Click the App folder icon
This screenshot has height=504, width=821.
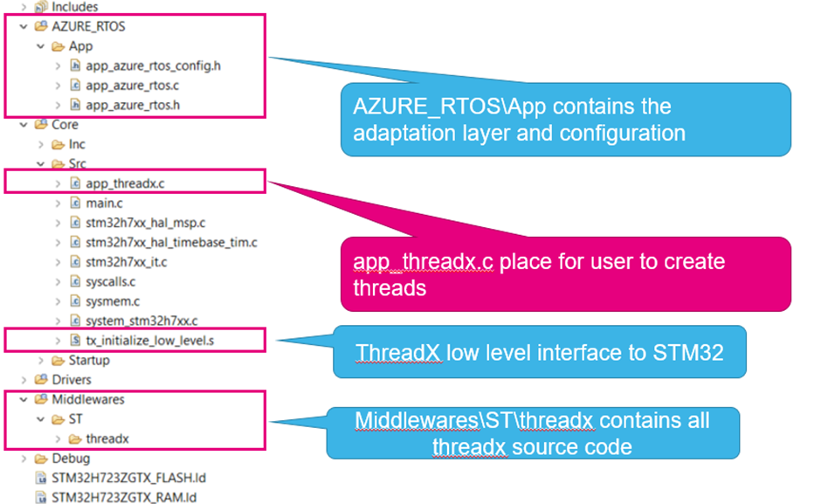pos(59,46)
